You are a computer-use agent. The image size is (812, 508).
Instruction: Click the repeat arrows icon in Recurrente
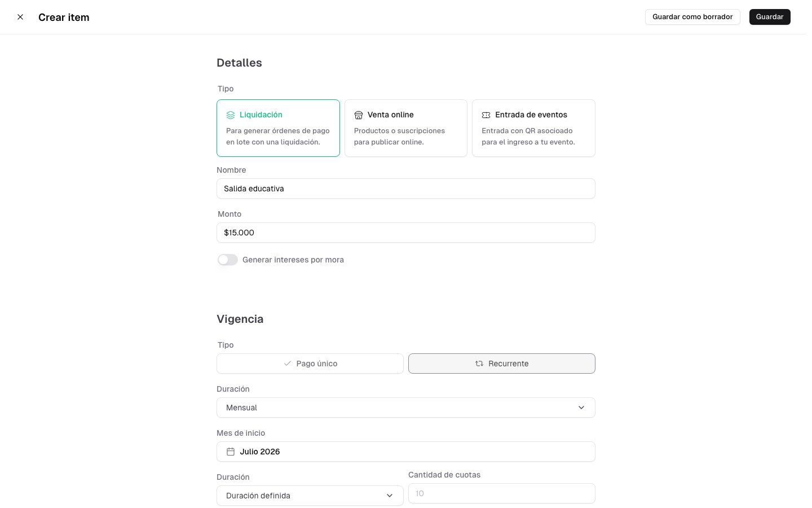click(x=479, y=364)
